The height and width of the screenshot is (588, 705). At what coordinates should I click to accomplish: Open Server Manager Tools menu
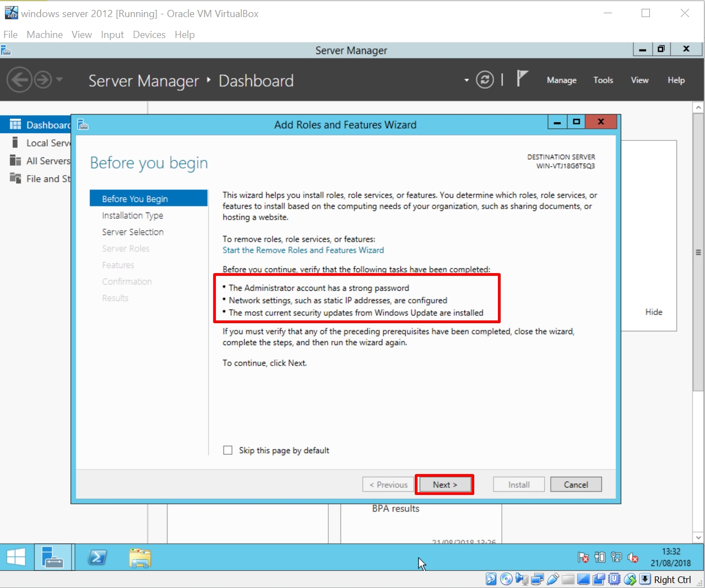(603, 80)
